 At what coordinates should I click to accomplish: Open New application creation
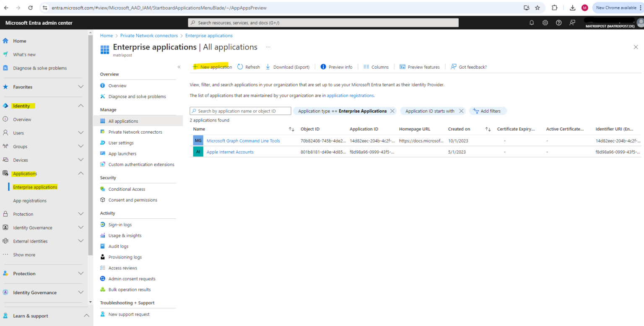pos(212,67)
